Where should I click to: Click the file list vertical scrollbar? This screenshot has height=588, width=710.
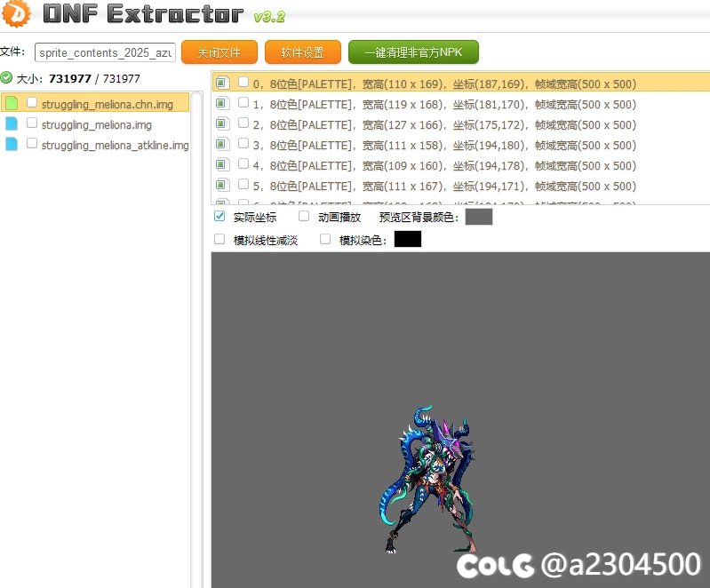click(196, 339)
